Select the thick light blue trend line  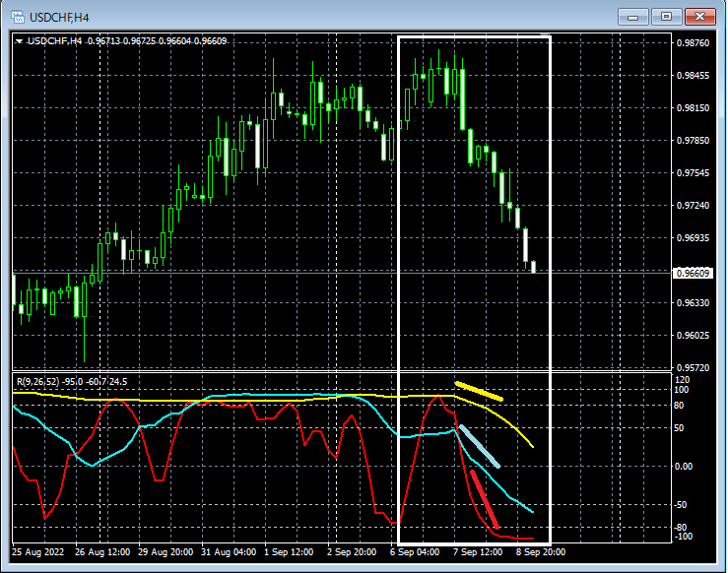[x=480, y=446]
